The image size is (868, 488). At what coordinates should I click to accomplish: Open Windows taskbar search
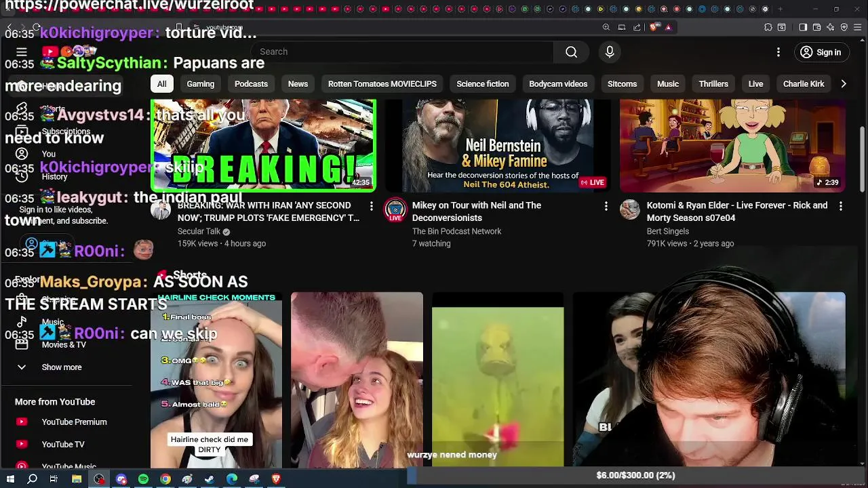tap(32, 479)
